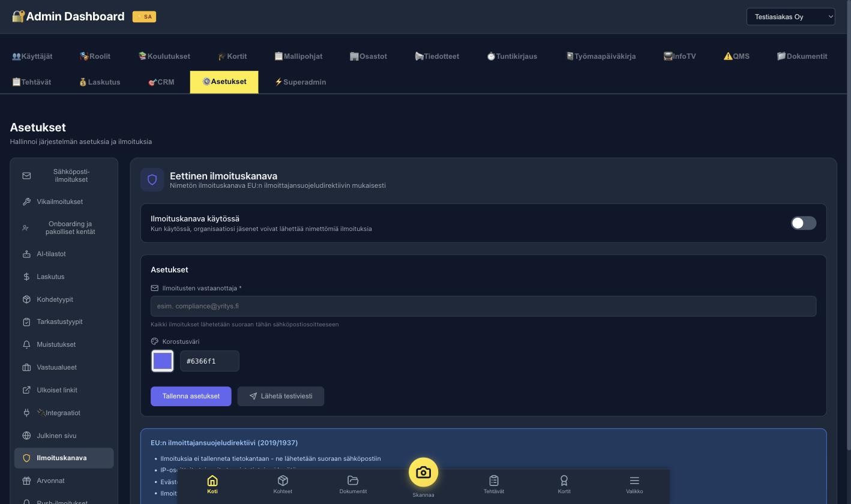This screenshot has height=504, width=851.
Task: Open Integraatiot settings section
Action: pyautogui.click(x=64, y=413)
